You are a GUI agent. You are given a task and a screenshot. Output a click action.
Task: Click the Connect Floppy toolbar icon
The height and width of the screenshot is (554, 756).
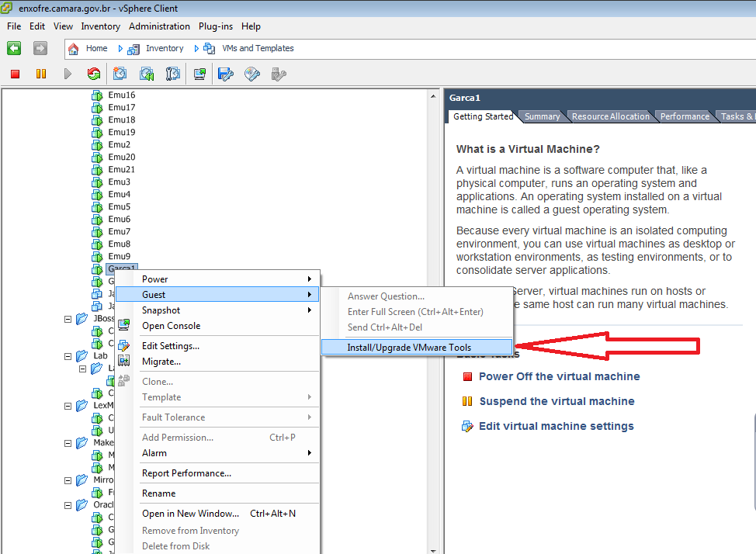coord(224,74)
